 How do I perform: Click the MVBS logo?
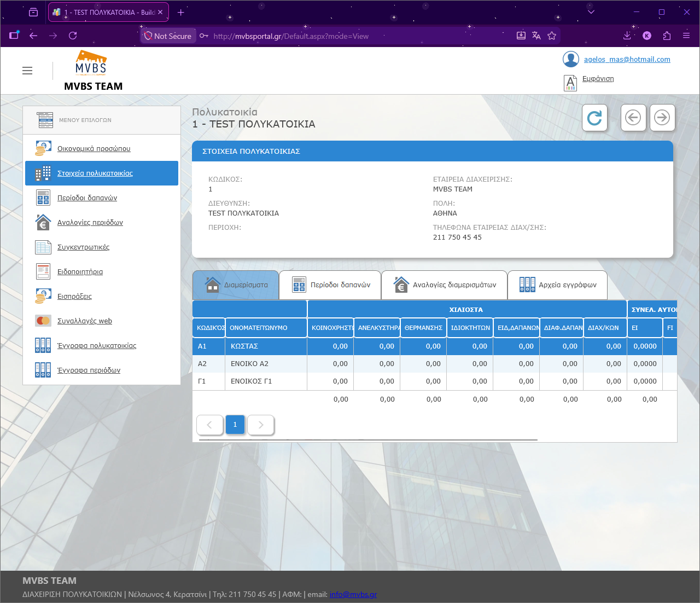(91, 62)
